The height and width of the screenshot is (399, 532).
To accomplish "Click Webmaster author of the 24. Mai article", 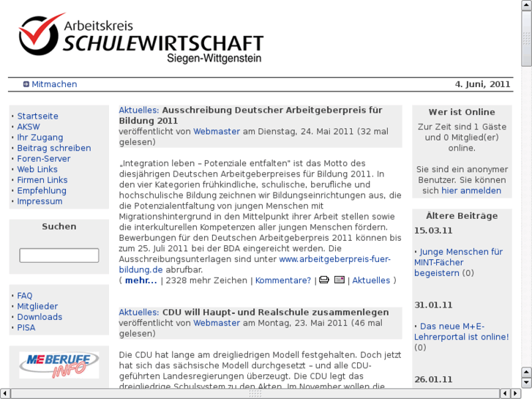I will [x=217, y=132].
